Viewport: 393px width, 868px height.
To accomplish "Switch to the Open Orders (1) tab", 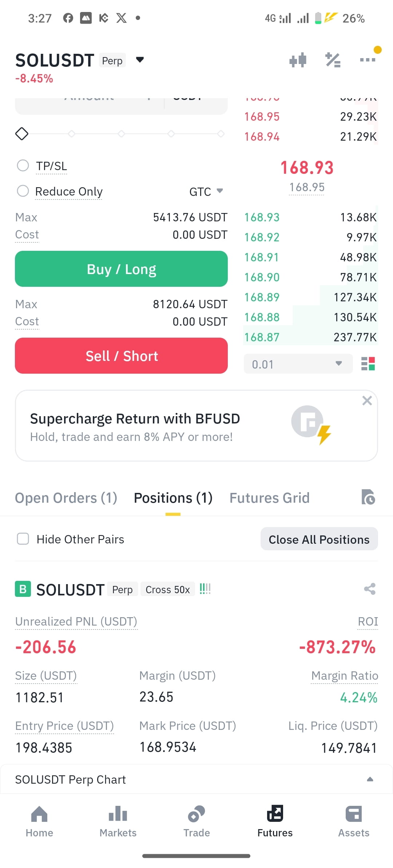I will coord(66,498).
